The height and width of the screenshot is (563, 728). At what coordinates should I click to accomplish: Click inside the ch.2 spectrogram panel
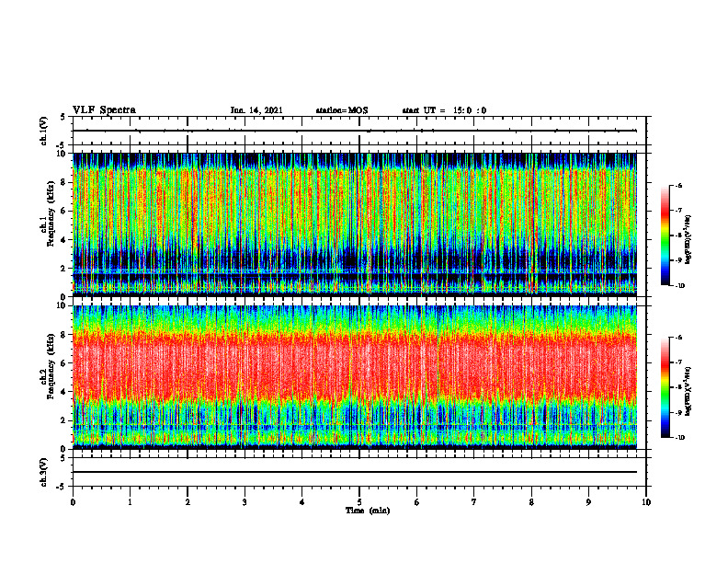pyautogui.click(x=355, y=377)
